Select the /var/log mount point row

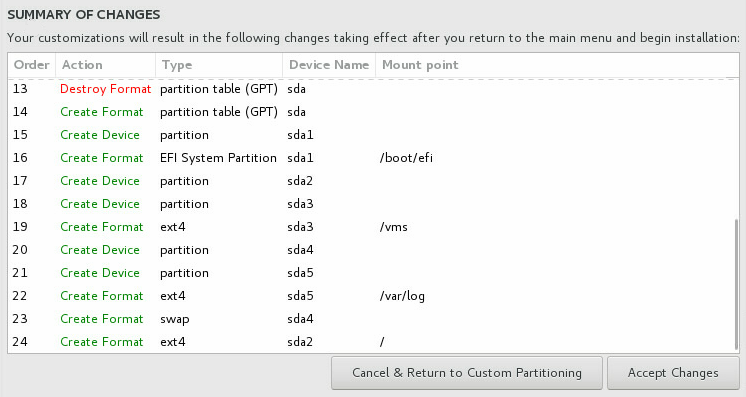(x=370, y=296)
